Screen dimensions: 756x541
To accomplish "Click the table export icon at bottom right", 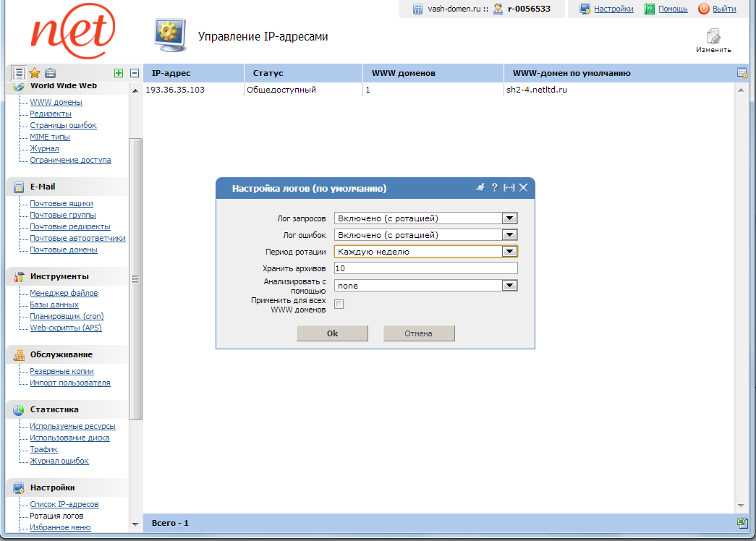I will coord(742,522).
